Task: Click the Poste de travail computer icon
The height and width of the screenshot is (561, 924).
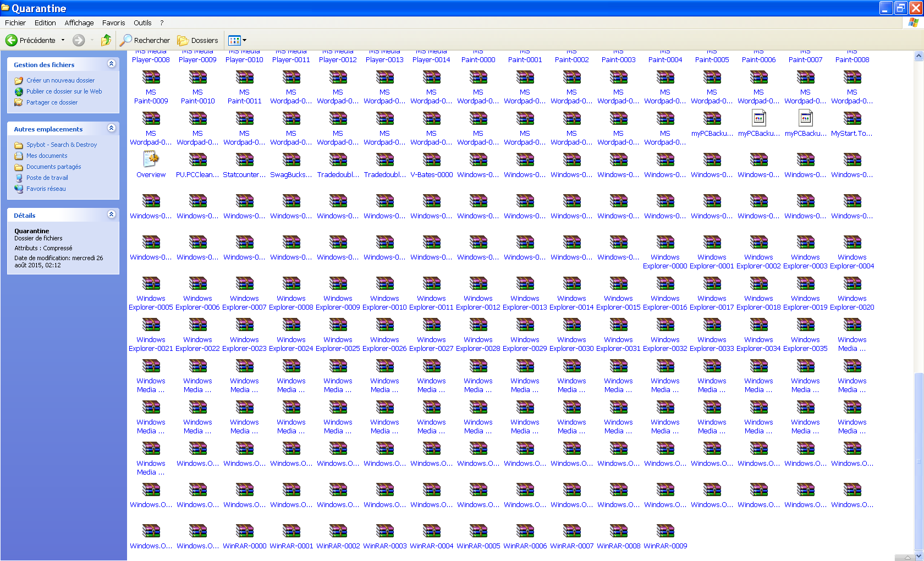Action: [19, 178]
